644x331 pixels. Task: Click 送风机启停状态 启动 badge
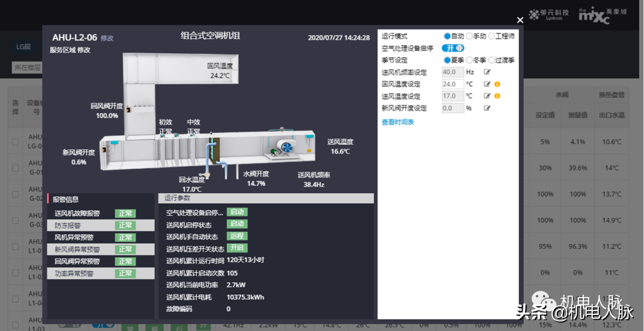[237, 224]
